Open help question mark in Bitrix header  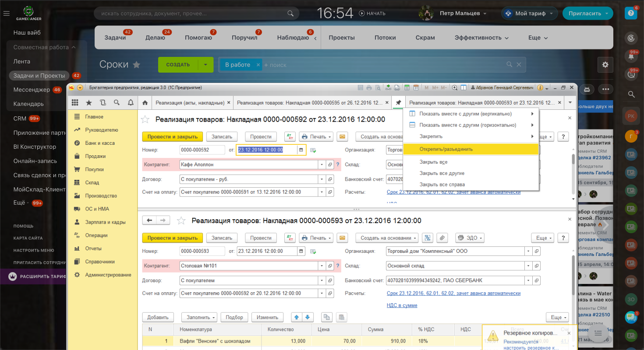click(x=631, y=13)
